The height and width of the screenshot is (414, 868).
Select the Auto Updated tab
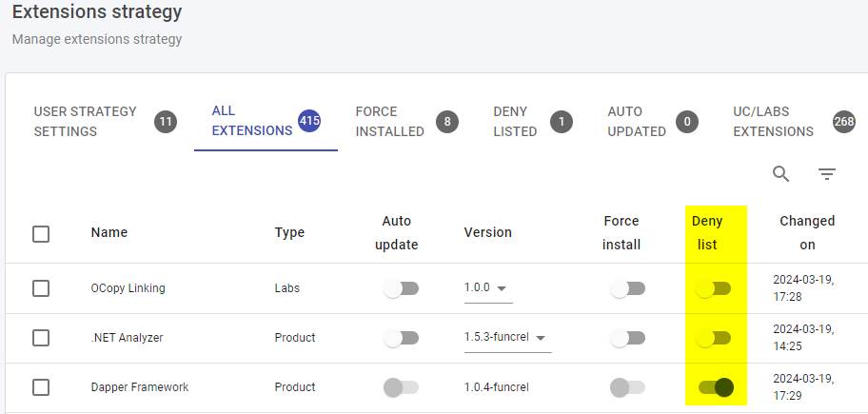click(x=636, y=122)
